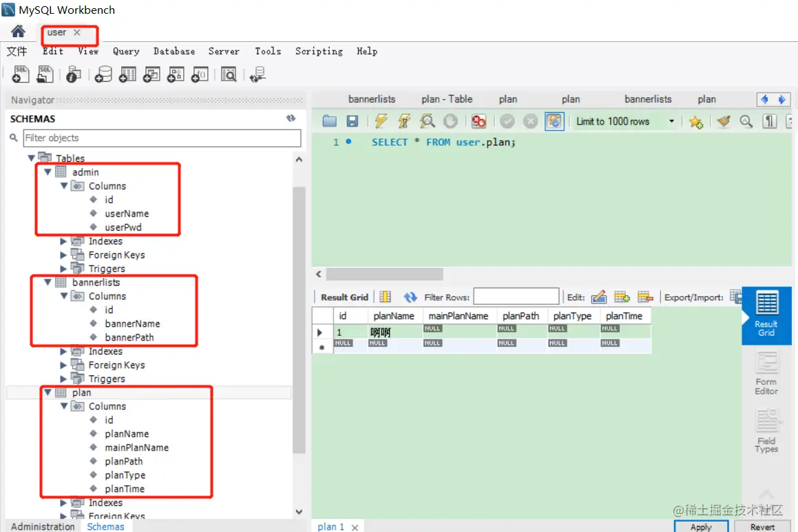Execute statement under cursor icon
Image resolution: width=798 pixels, height=532 pixels.
tap(404, 121)
